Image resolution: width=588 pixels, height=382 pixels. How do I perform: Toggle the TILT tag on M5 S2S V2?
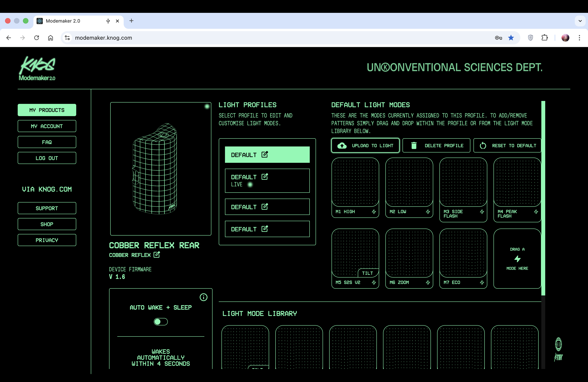pyautogui.click(x=368, y=273)
